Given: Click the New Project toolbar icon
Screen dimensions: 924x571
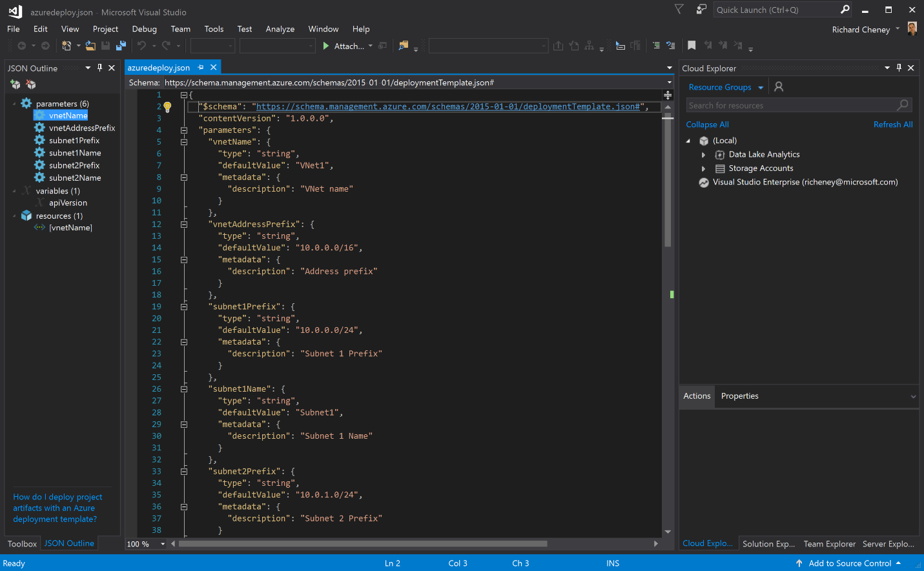Looking at the screenshot, I should click(x=67, y=46).
